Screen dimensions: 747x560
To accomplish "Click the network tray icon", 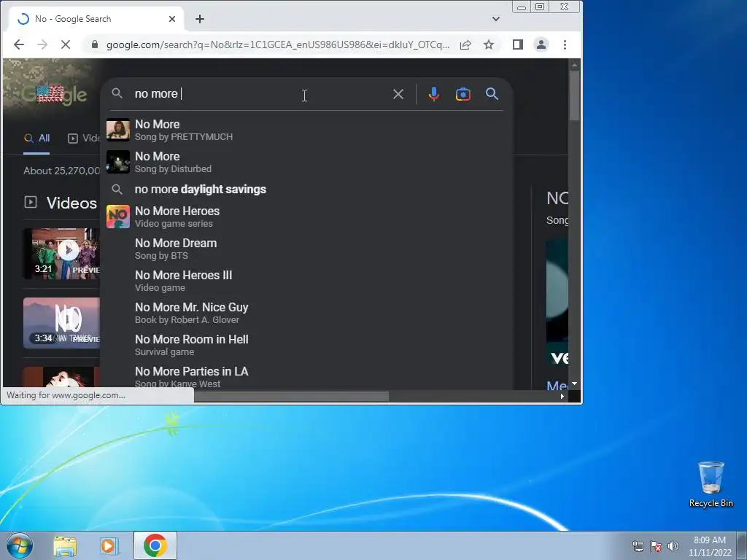I will (x=638, y=546).
